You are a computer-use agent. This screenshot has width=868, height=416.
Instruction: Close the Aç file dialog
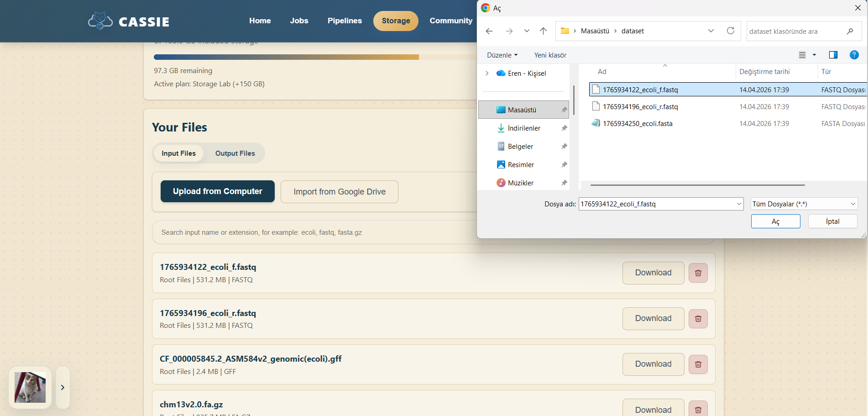pos(858,8)
